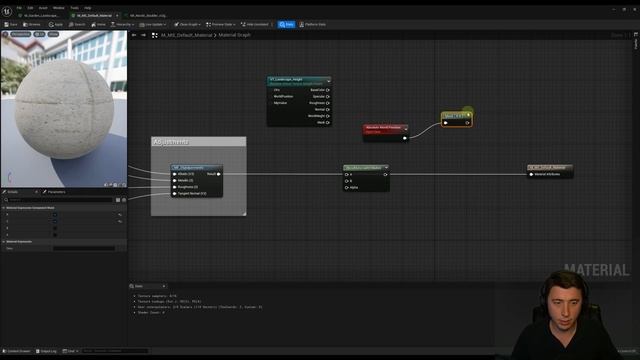640x360 pixels.
Task: Click the blend node B input pin
Action: [x=347, y=181]
